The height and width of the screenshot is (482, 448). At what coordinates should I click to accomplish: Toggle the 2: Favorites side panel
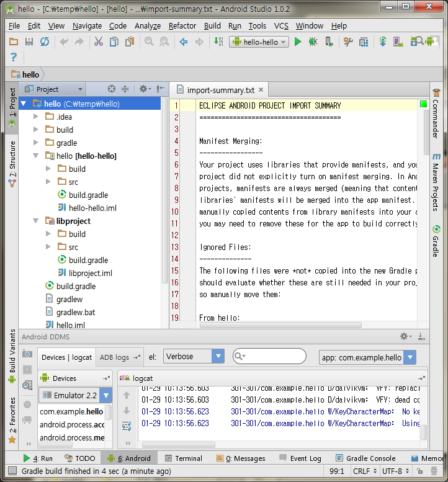[x=12, y=420]
